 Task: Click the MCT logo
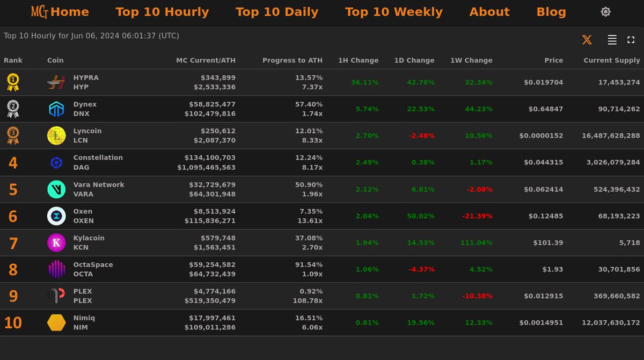coord(40,12)
